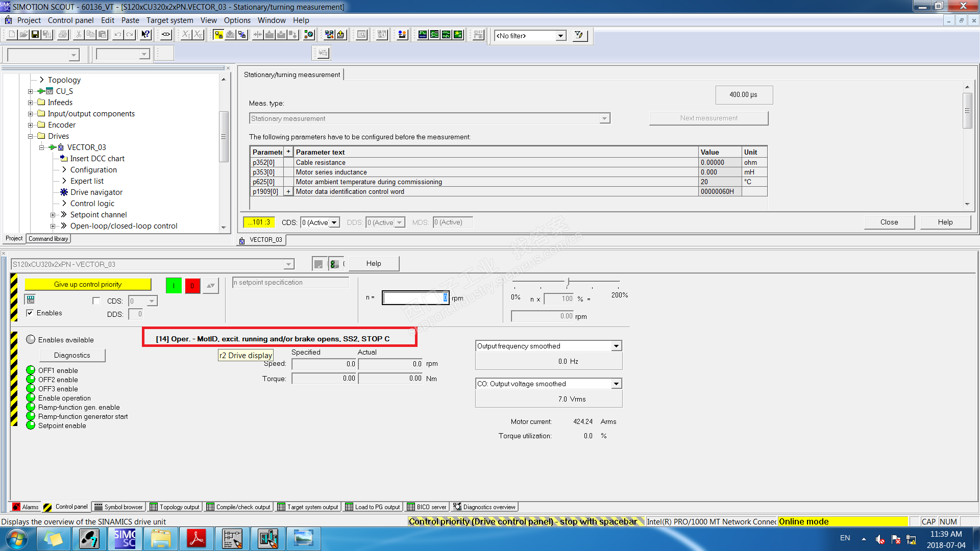Click the Connect to target system icon
This screenshot has height=551, width=980.
(x=218, y=35)
